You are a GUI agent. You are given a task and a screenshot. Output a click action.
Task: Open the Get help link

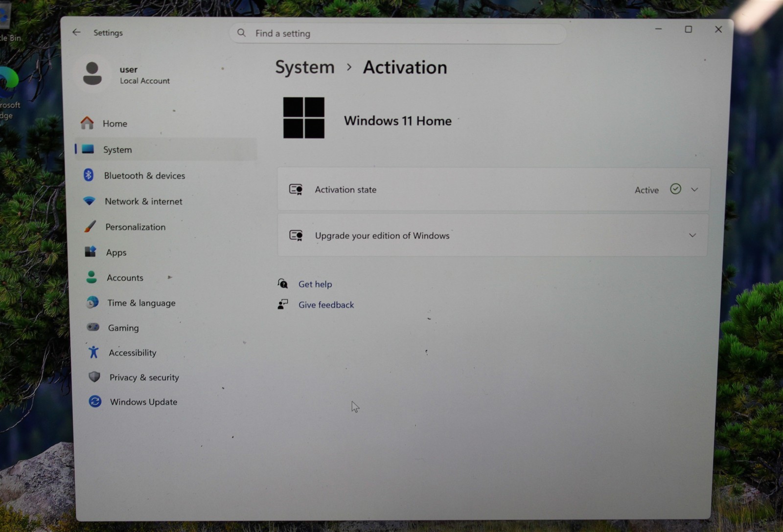click(x=315, y=284)
